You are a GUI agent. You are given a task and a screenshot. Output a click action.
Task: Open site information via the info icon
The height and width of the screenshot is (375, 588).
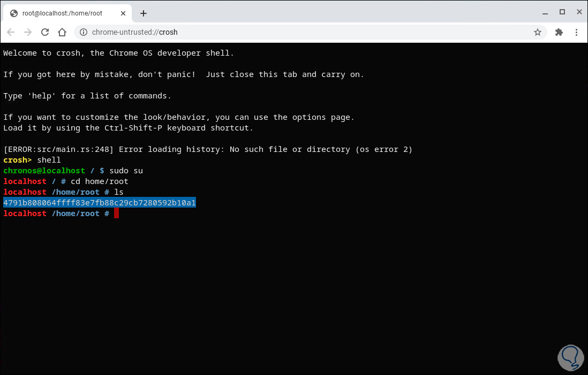click(x=85, y=32)
